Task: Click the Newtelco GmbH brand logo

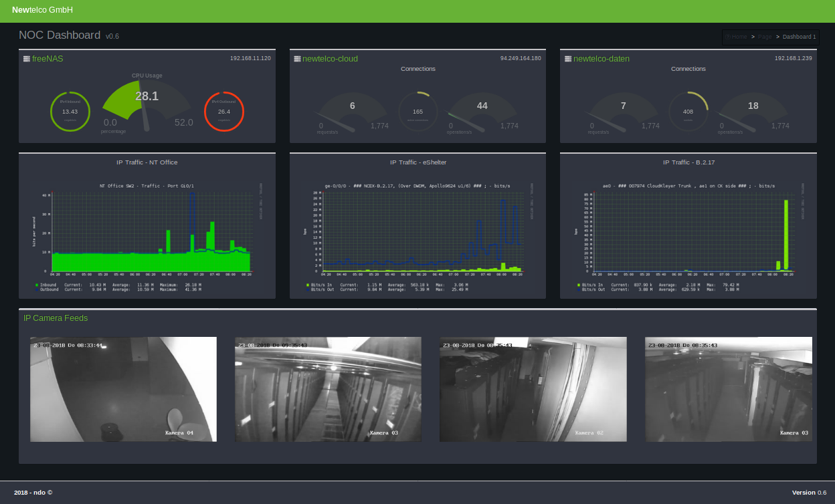Action: [41, 10]
